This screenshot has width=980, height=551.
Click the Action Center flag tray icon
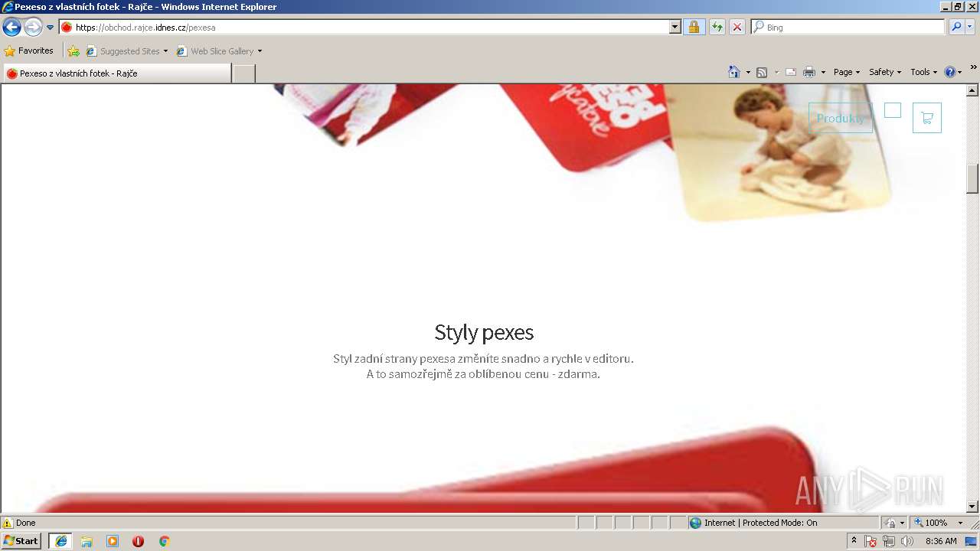click(x=871, y=541)
